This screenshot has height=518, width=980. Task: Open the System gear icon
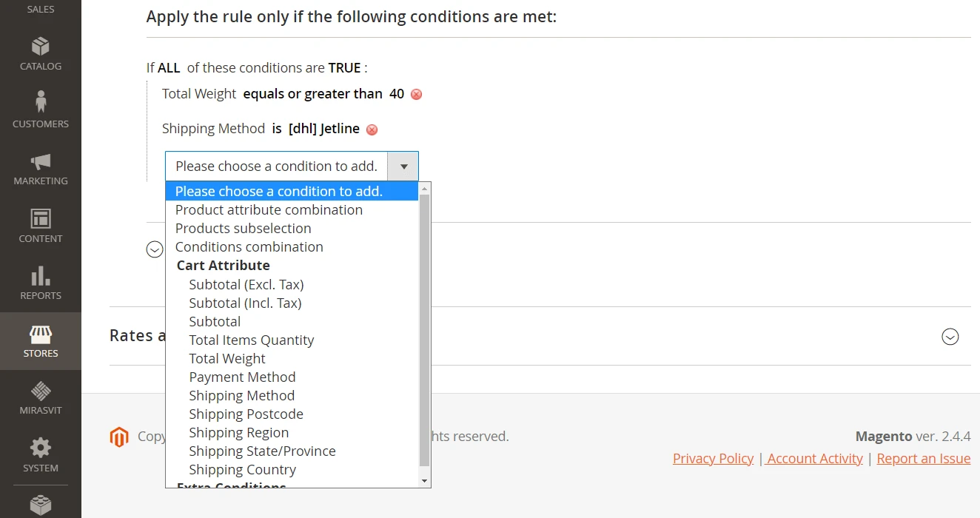pos(41,448)
